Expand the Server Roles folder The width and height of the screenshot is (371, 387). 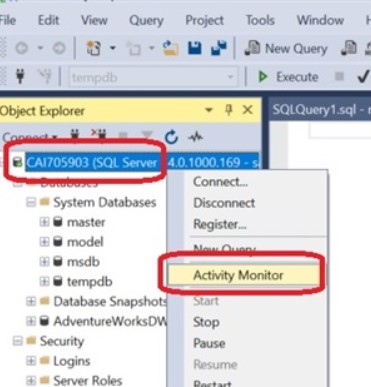(x=31, y=380)
